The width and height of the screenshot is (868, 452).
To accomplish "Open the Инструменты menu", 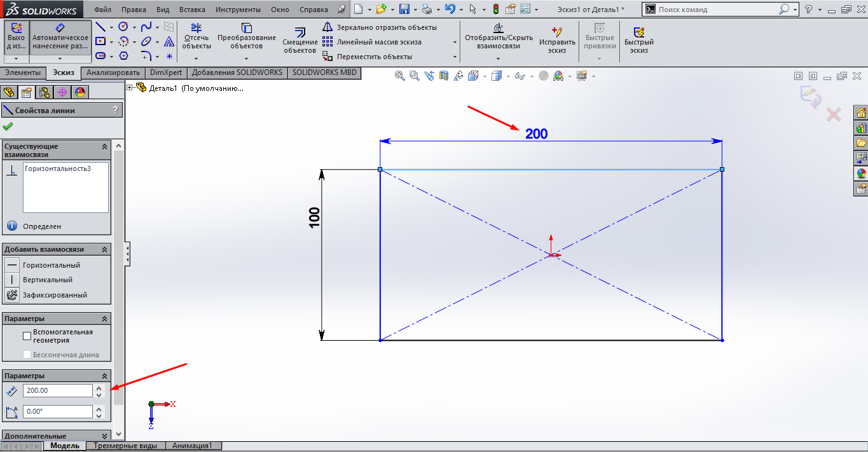I will [238, 10].
